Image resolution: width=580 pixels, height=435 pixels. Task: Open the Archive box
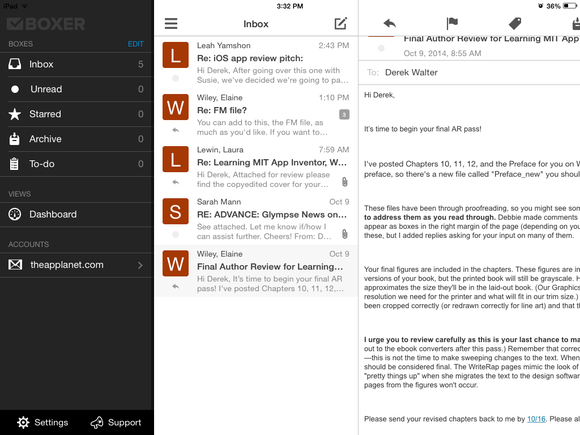77,139
